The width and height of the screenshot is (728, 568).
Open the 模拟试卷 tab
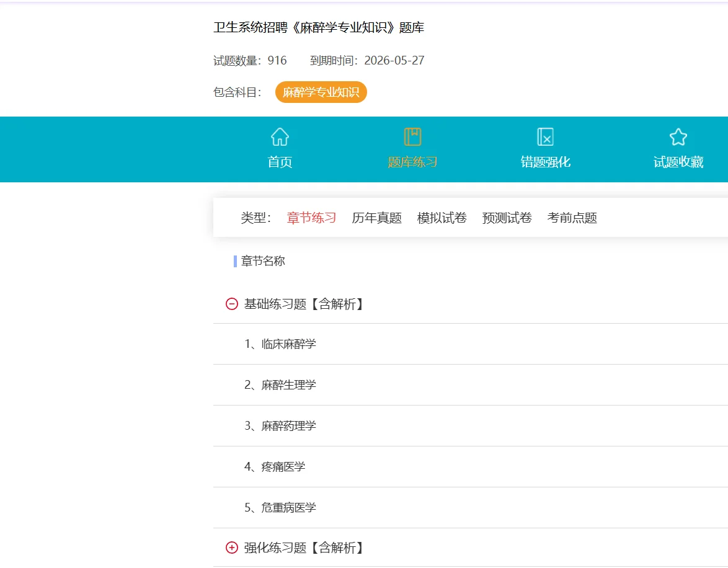[x=442, y=218]
